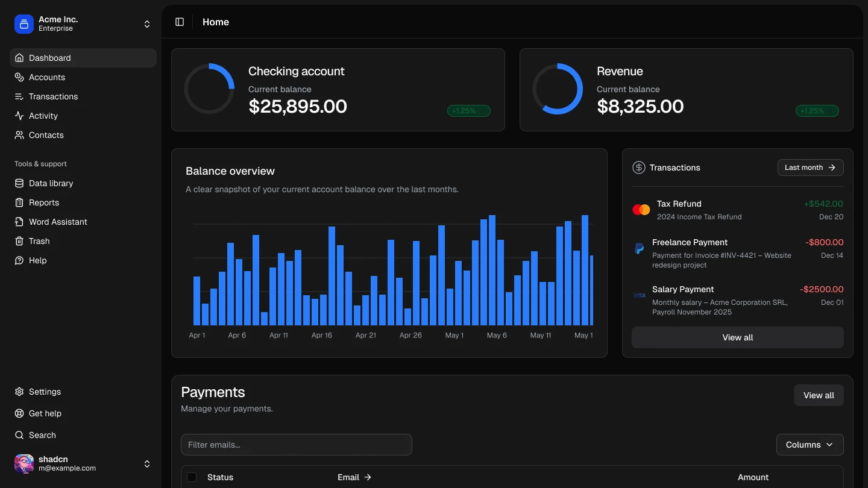
Task: Select the Accounts icon in the sidebar
Action: point(19,77)
